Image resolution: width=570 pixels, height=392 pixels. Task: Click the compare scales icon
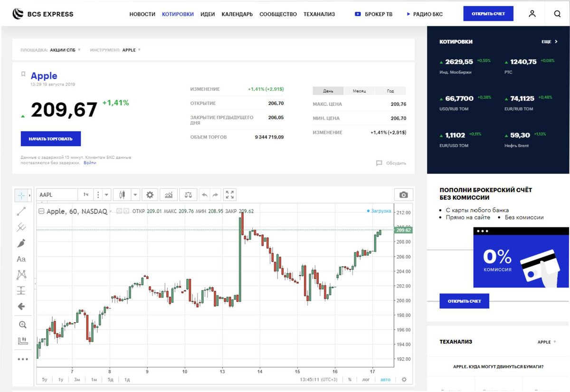tap(189, 195)
